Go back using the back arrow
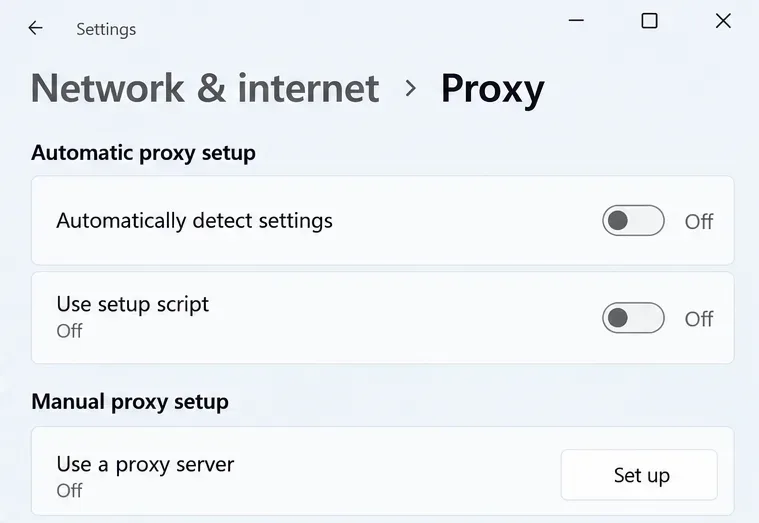The height and width of the screenshot is (523, 759). [35, 28]
